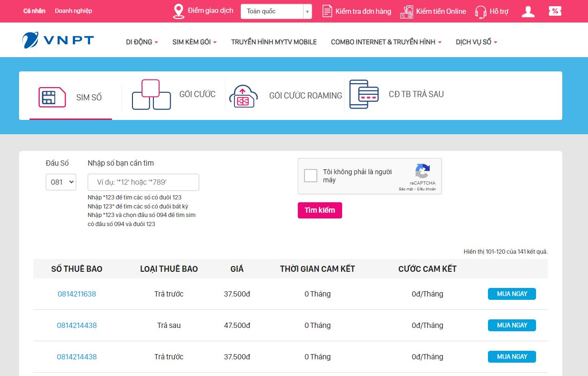Screen dimensions: 588x376
Task: Expand the DỊCH VỤ SỐ menu
Action: point(476,42)
